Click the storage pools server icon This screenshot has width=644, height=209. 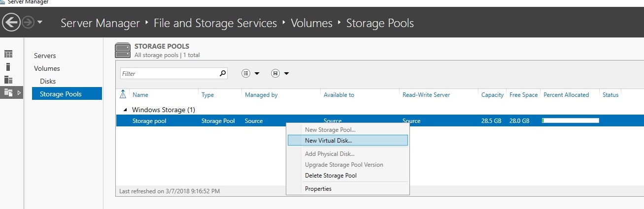(123, 51)
